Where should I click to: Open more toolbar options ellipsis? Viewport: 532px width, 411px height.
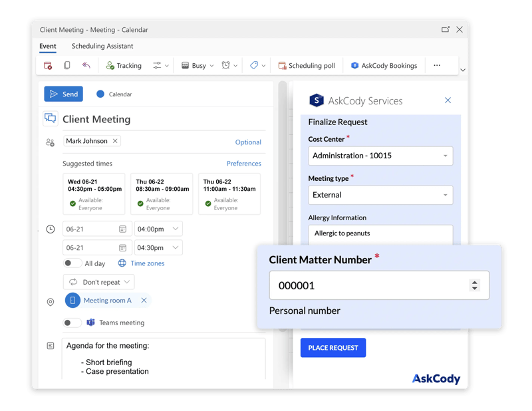pos(437,65)
